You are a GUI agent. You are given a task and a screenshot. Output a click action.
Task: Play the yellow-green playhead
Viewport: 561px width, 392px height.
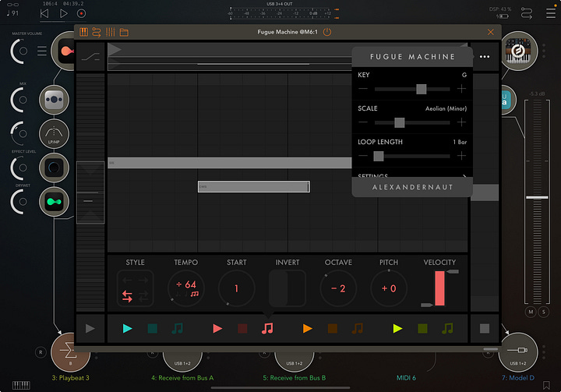tap(397, 328)
